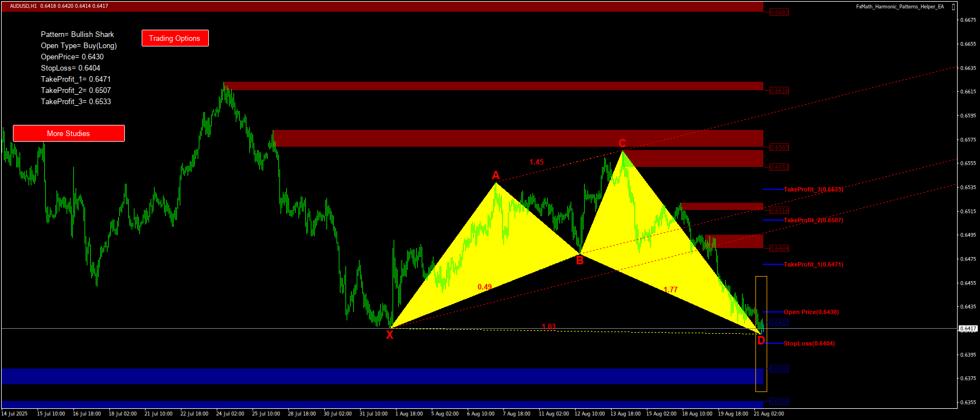
Task: Click the 13 Aug 18:00 time axis label
Action: [x=626, y=414]
